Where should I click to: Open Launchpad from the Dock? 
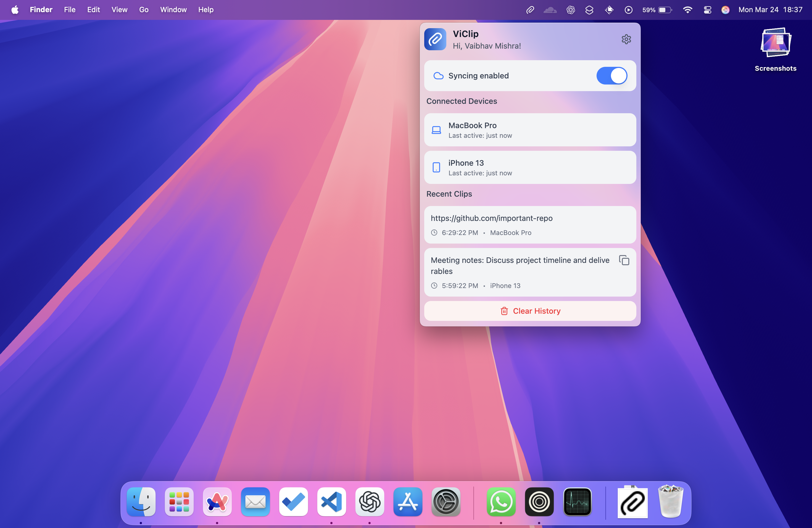click(x=179, y=502)
